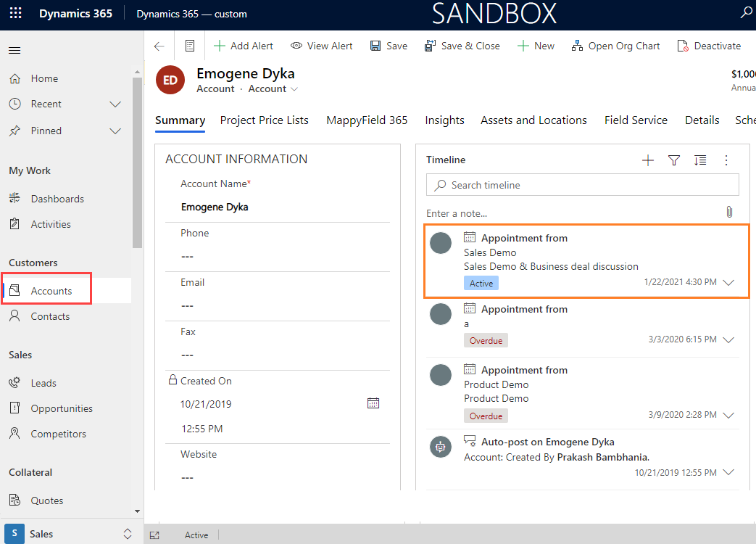Expand the Sales Demo appointment details
The height and width of the screenshot is (544, 756).
pyautogui.click(x=728, y=283)
